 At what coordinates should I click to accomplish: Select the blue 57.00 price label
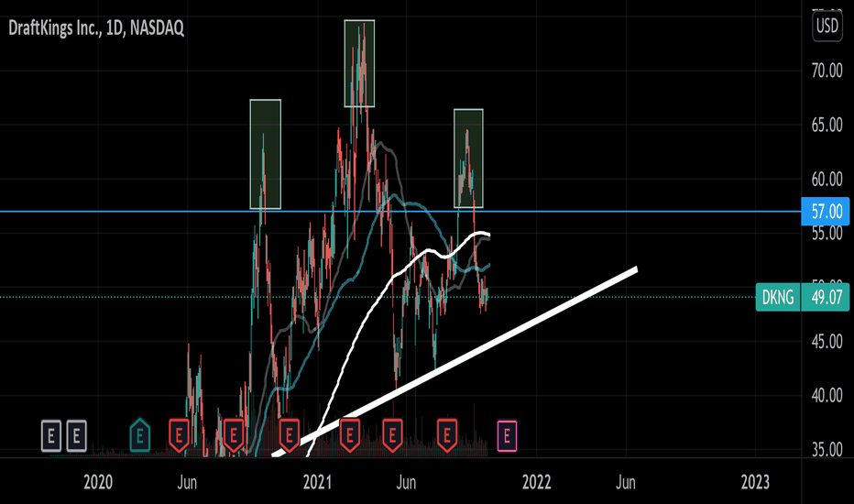[825, 212]
